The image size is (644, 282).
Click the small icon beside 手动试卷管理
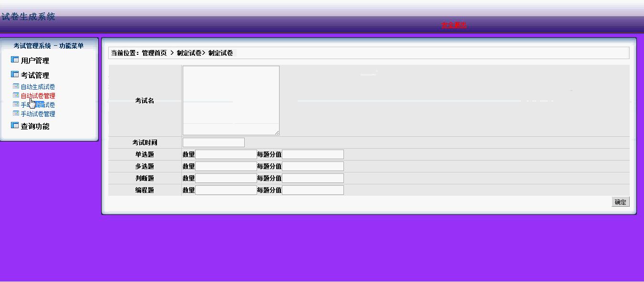[x=16, y=113]
